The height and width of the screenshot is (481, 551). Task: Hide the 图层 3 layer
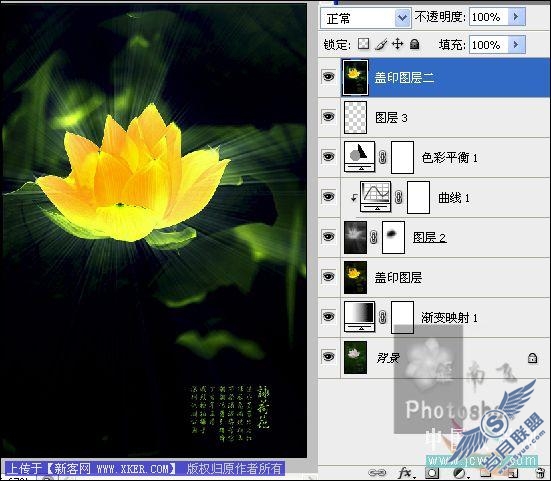pos(329,116)
